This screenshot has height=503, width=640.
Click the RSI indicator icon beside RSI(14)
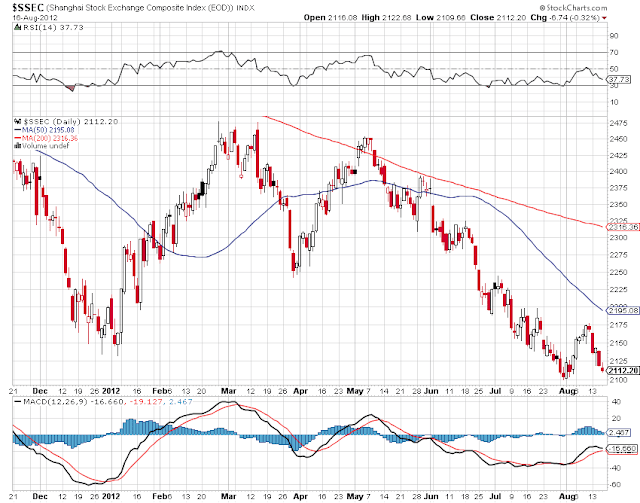[17, 27]
